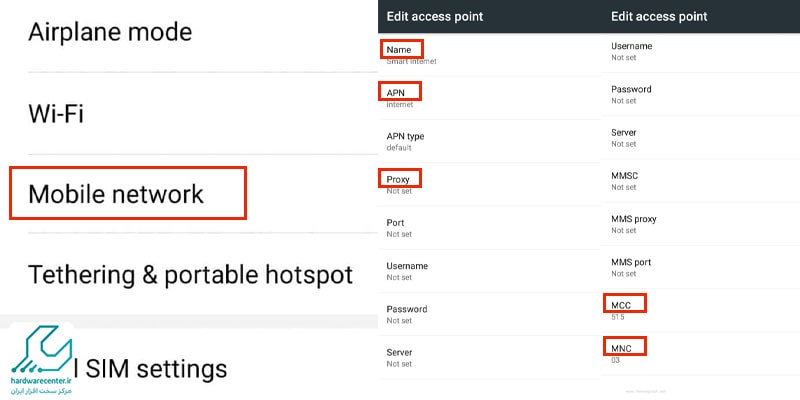800x400 pixels.
Task: Open the MMSC setting
Action: pyautogui.click(x=700, y=181)
